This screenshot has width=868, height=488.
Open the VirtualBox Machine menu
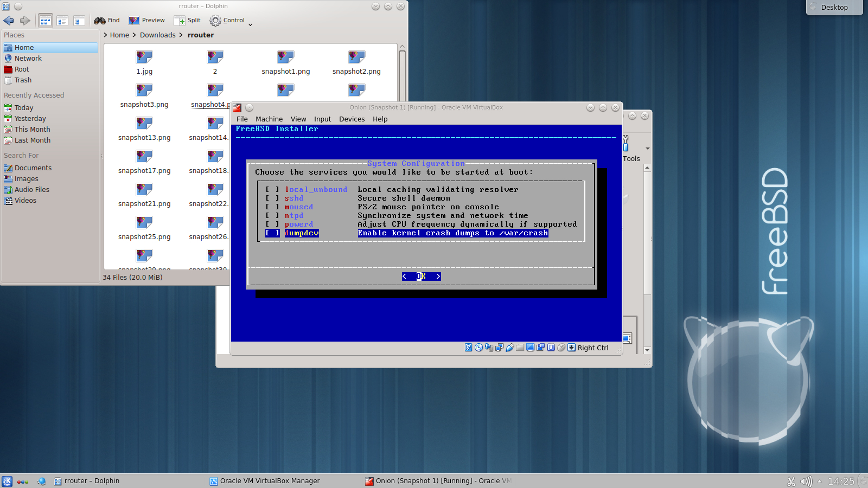pos(269,119)
